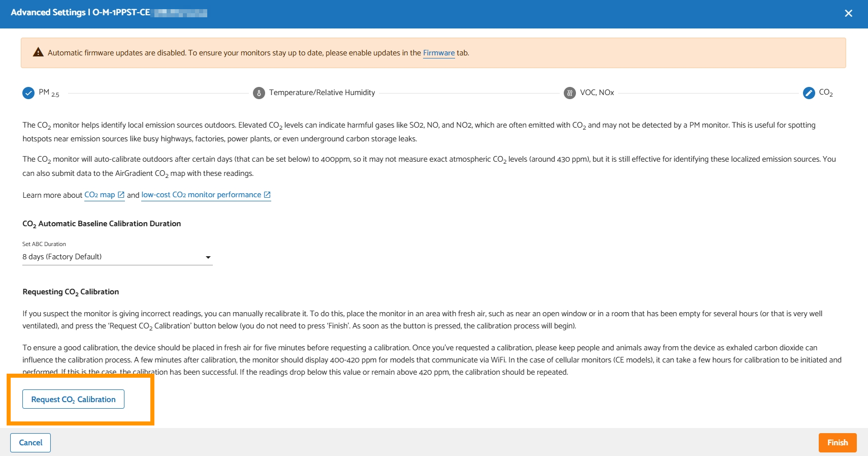Viewport: 868px width, 456px height.
Task: Click external link icon after monitor performance
Action: tap(267, 195)
